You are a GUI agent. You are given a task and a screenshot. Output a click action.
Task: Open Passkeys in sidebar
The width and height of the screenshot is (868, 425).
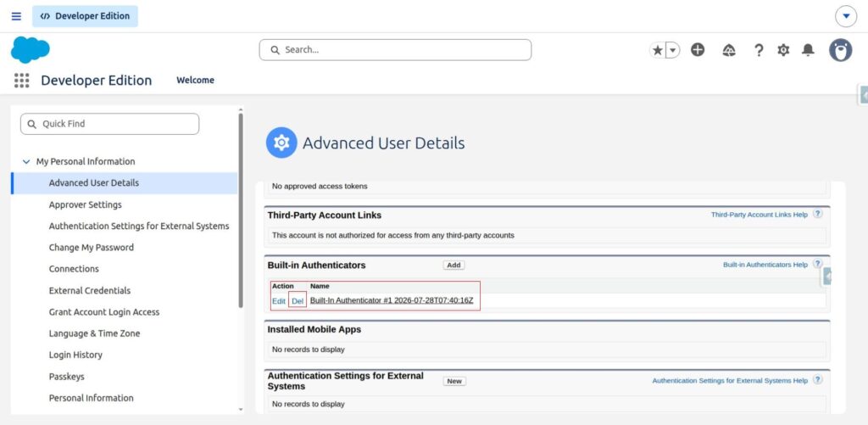(66, 377)
